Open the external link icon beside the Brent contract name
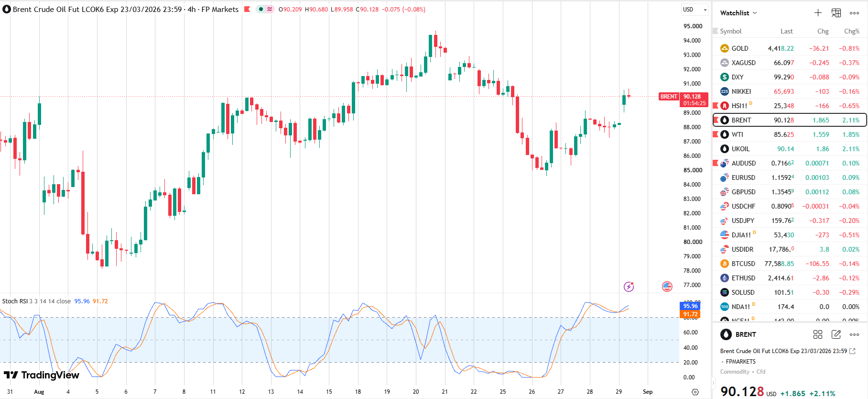 (x=852, y=351)
